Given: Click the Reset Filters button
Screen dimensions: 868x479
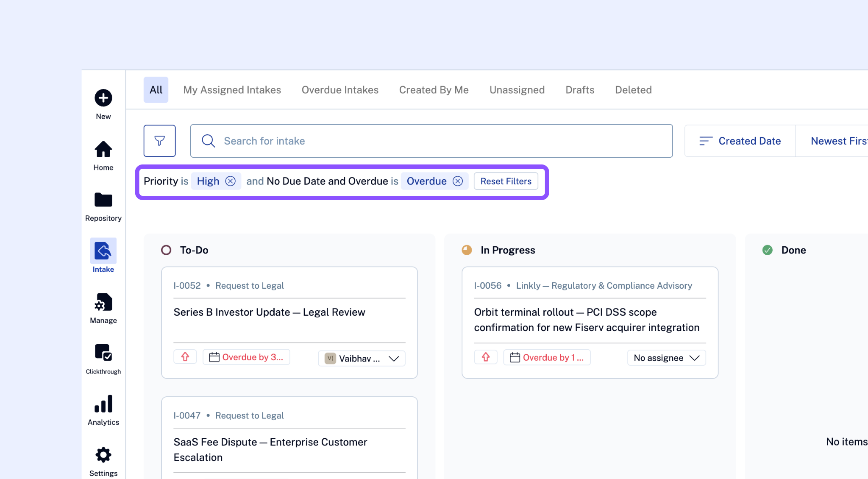Looking at the screenshot, I should tap(506, 181).
